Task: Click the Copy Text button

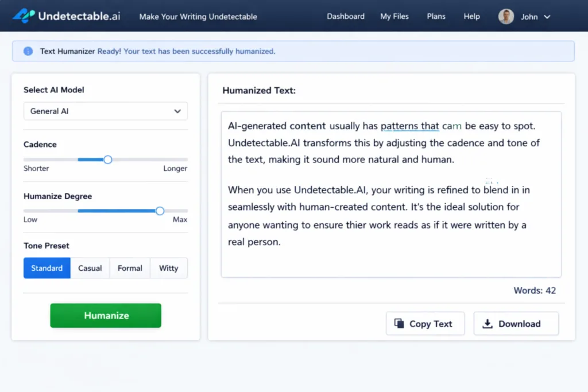Action: click(x=425, y=323)
